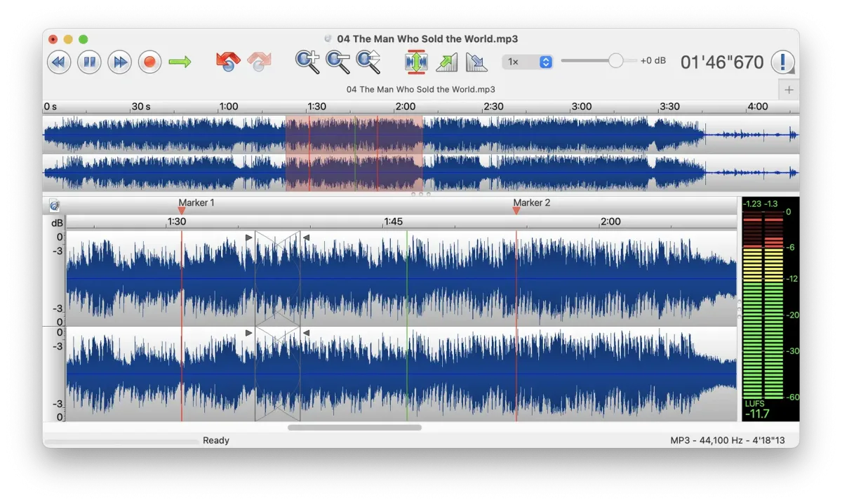Start recording with the red record button

coord(149,62)
